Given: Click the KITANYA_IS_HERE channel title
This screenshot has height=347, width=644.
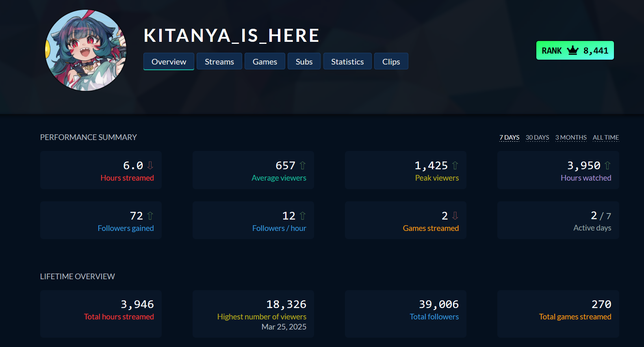Looking at the screenshot, I should (x=232, y=35).
